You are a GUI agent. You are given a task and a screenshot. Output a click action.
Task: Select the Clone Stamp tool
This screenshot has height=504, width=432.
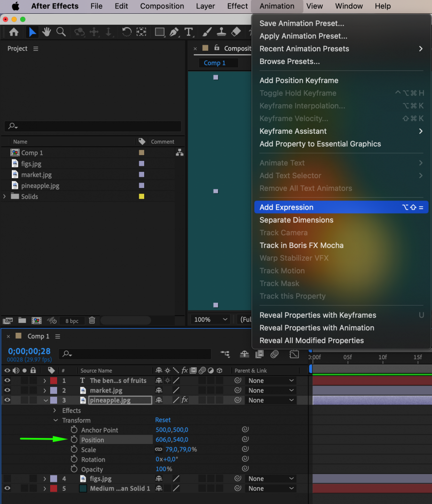[x=221, y=32]
